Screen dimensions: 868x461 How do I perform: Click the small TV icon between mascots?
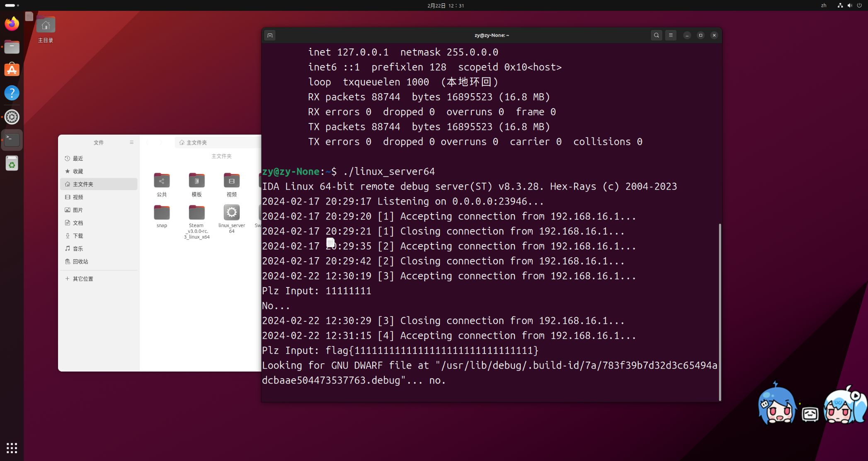tap(810, 414)
